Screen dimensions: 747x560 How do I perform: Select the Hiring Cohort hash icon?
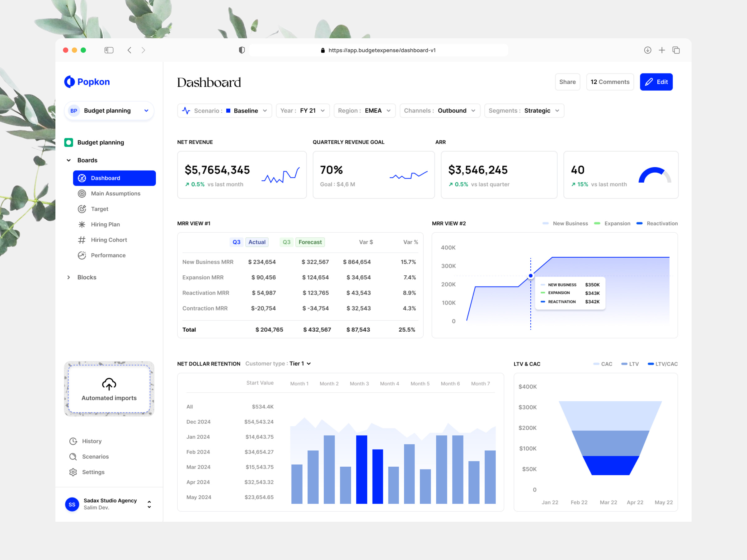[82, 240]
